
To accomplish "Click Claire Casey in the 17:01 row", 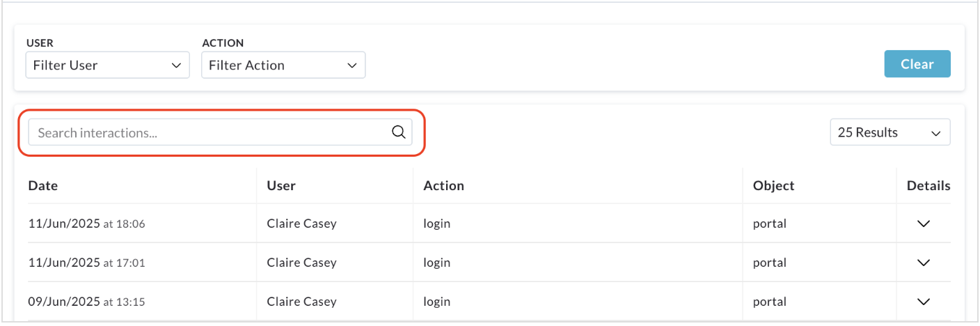I will point(301,263).
